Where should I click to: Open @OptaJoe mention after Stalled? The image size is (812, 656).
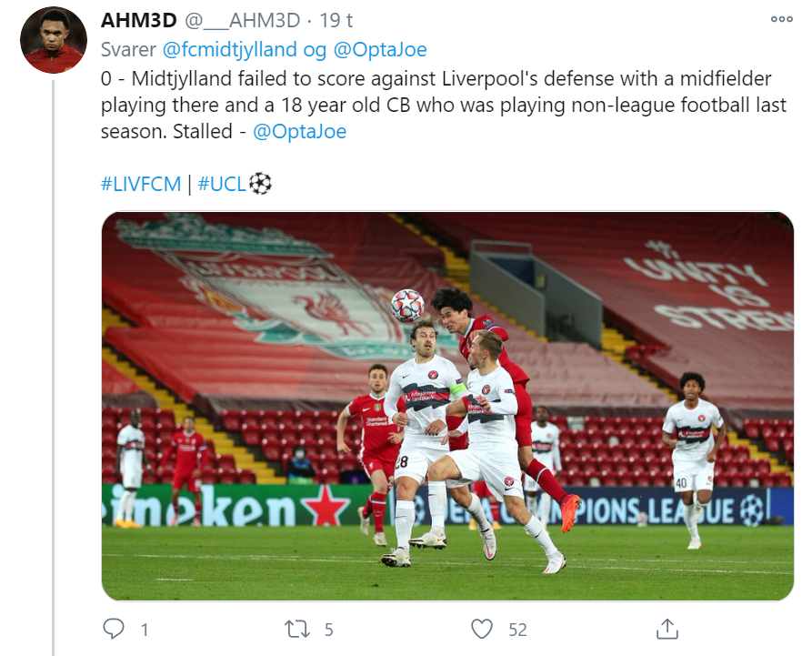coord(299,132)
